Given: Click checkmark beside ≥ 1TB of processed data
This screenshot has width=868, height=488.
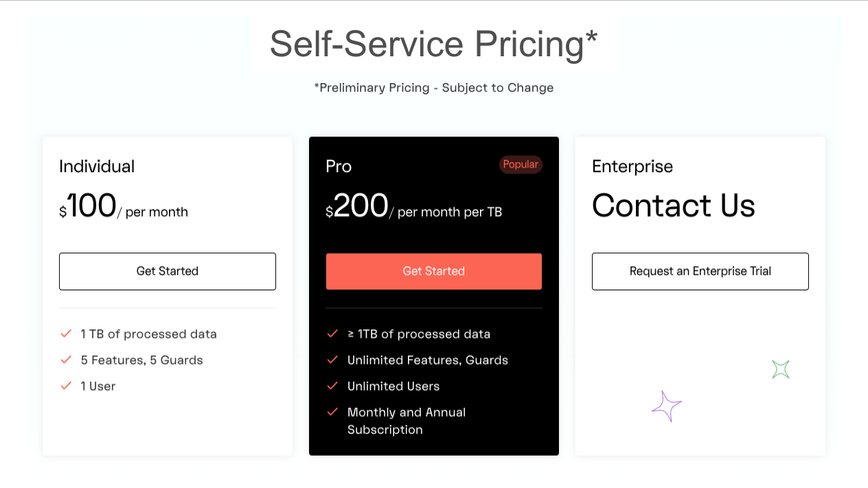Looking at the screenshot, I should pos(332,334).
